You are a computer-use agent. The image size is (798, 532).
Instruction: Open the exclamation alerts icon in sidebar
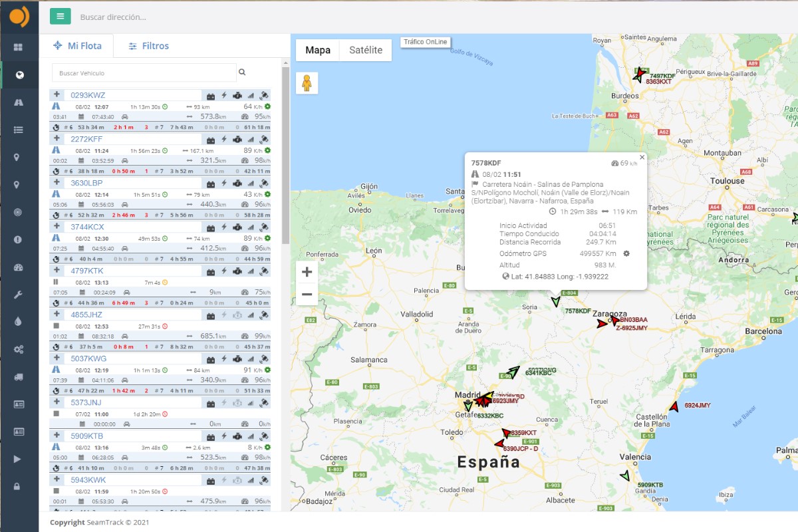pos(19,239)
